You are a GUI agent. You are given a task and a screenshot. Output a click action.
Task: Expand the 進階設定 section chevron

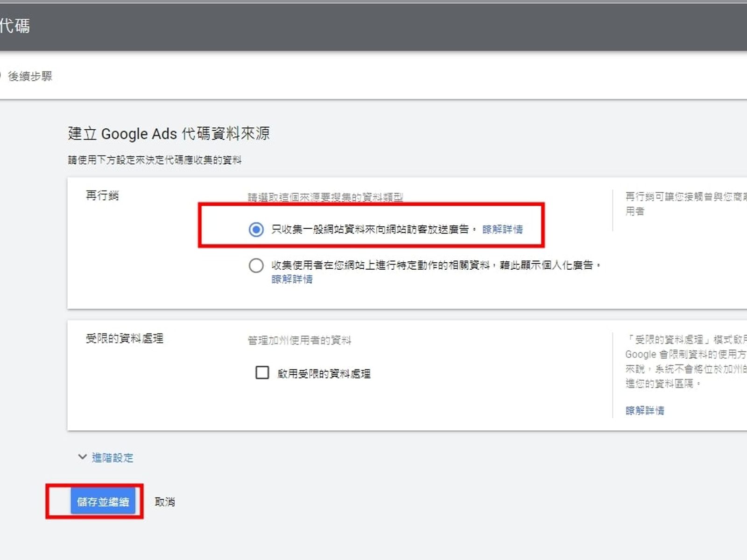pos(82,457)
